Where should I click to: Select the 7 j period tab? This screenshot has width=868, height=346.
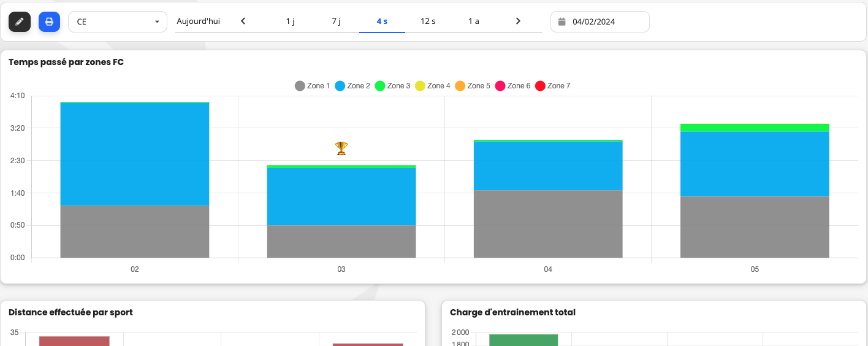[336, 21]
